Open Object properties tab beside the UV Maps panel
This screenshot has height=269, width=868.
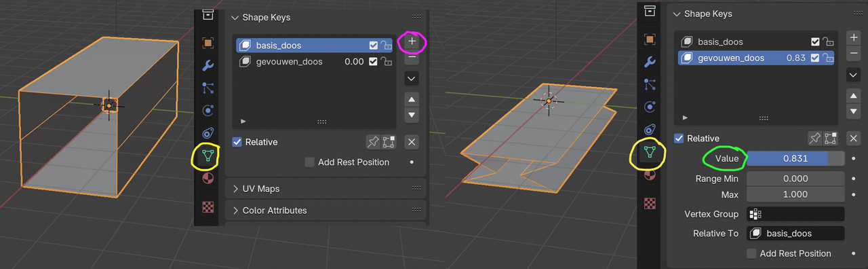coord(208,42)
